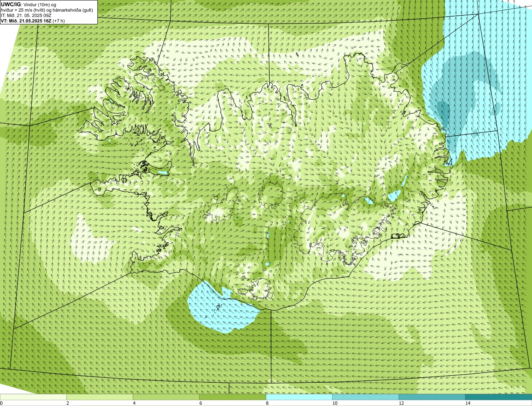This screenshot has width=532, height=406.
Task: Click the legend label '14'
Action: tap(468, 403)
